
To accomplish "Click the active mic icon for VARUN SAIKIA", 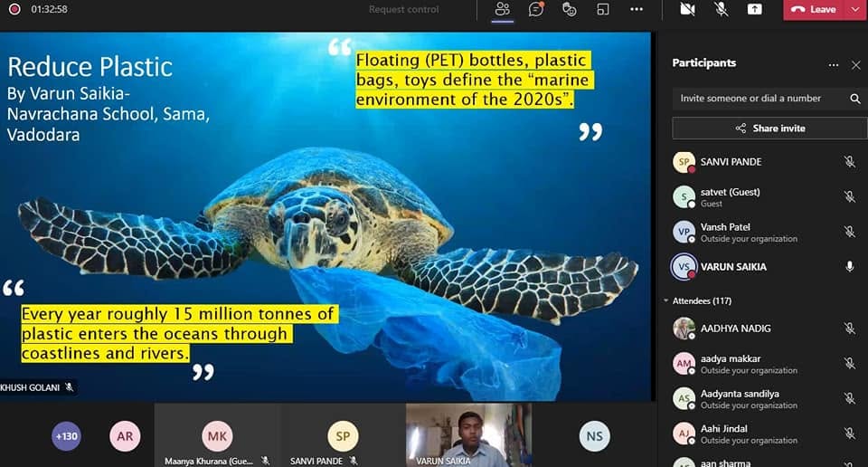I will 850,266.
